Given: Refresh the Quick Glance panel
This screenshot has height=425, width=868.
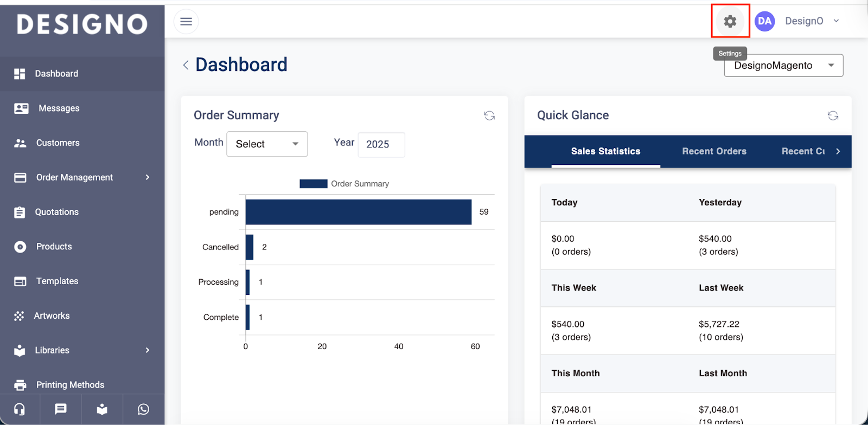Looking at the screenshot, I should (833, 115).
